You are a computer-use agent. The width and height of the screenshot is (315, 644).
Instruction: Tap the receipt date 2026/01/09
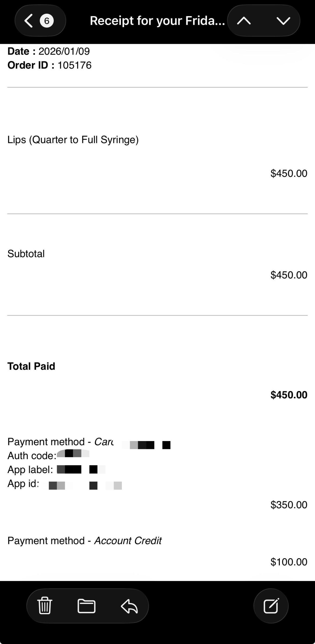tap(64, 51)
